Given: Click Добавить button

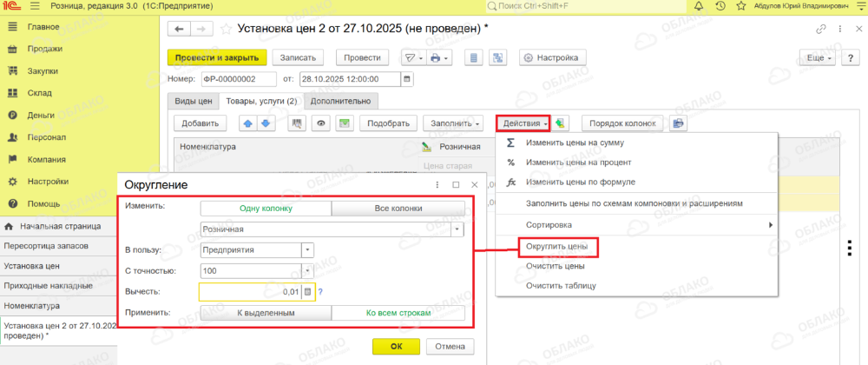Looking at the screenshot, I should coord(201,123).
